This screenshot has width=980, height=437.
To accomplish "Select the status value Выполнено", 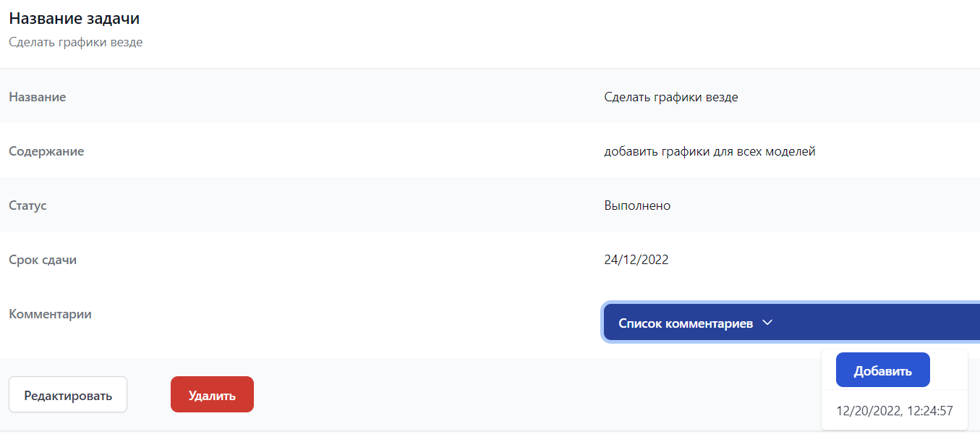I will pyautogui.click(x=636, y=205).
